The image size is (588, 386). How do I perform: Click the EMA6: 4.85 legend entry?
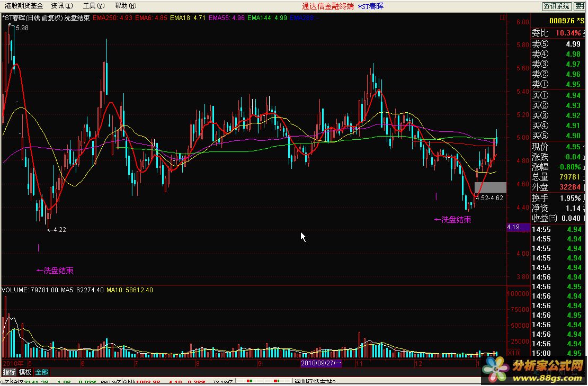[151, 18]
